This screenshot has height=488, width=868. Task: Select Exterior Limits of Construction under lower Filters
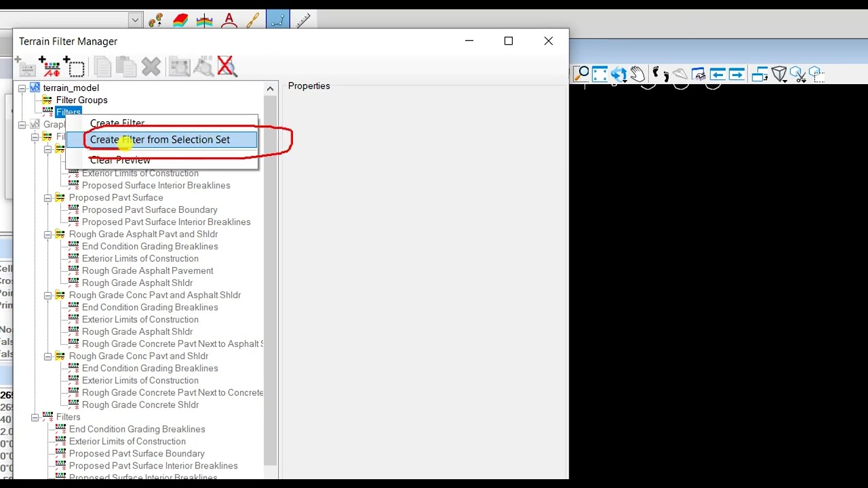[127, 442]
